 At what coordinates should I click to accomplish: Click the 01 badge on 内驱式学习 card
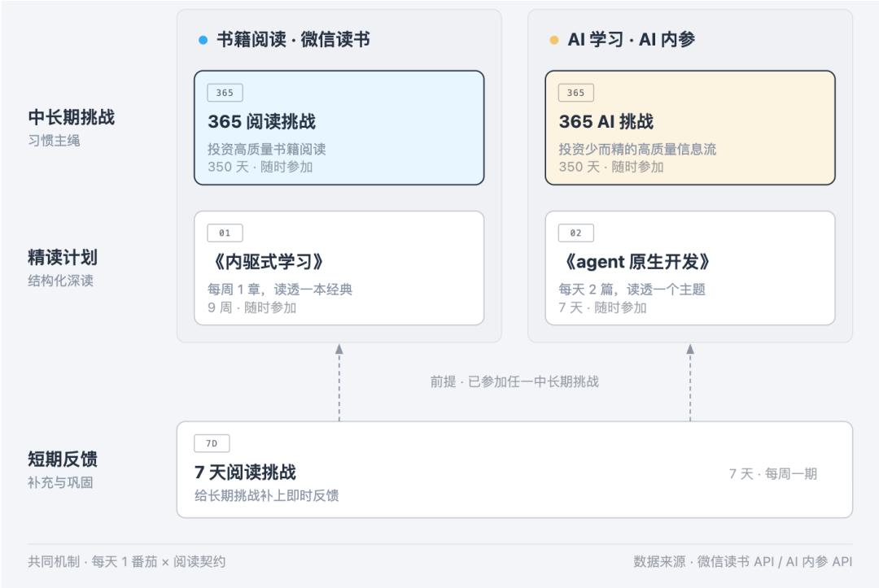coord(225,233)
